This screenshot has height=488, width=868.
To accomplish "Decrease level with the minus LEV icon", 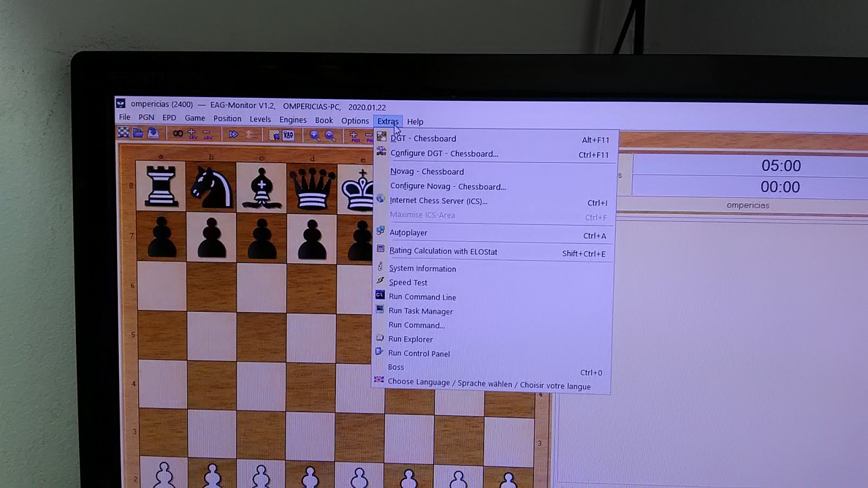I will (x=207, y=134).
